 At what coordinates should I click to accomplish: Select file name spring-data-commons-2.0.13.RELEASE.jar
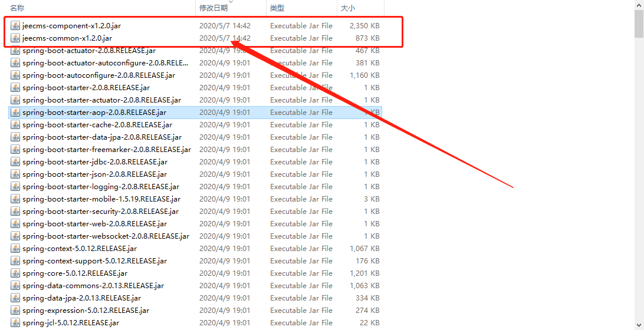pyautogui.click(x=93, y=285)
